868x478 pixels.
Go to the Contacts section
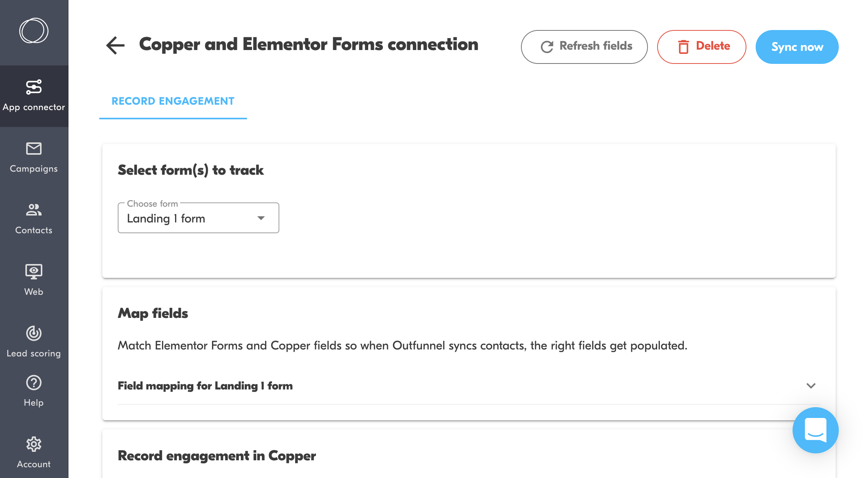coord(34,219)
